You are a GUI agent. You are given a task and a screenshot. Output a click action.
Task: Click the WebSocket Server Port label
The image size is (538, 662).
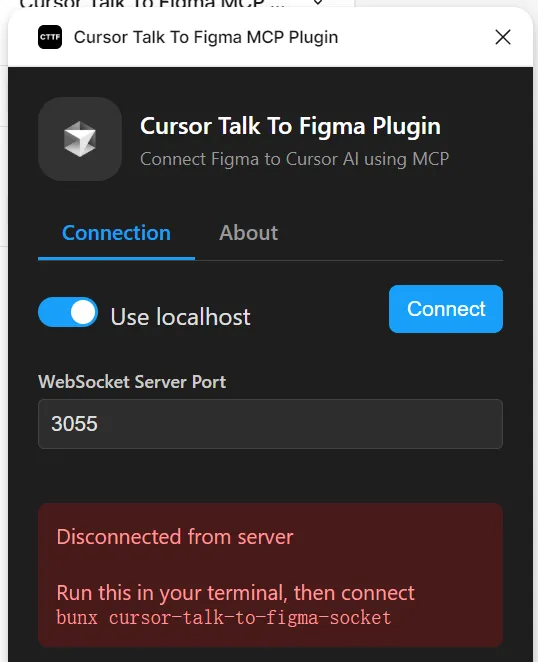coord(132,382)
